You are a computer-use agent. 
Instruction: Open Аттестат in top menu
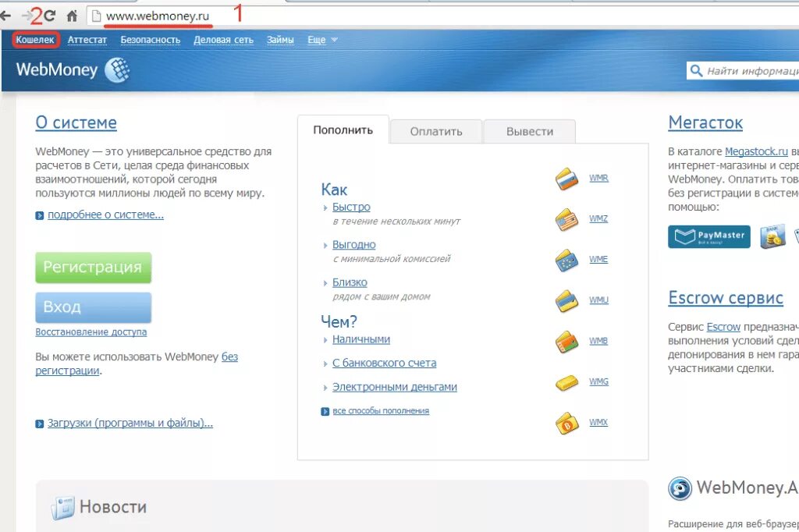click(x=87, y=40)
